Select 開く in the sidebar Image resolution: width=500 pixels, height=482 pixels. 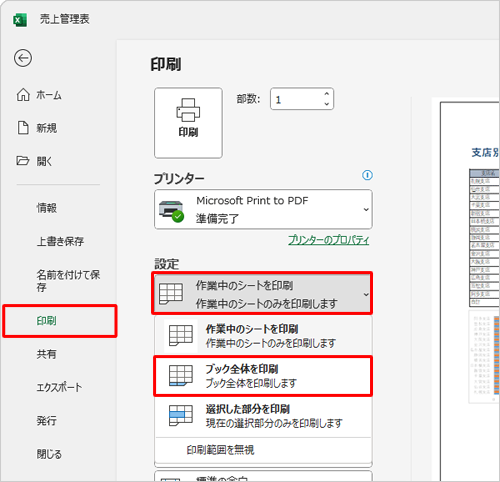(x=44, y=161)
